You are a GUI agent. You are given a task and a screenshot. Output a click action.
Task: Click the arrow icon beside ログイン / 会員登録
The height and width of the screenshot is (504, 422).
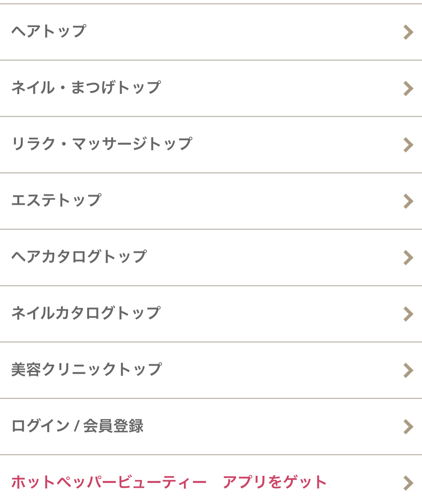[x=408, y=426]
